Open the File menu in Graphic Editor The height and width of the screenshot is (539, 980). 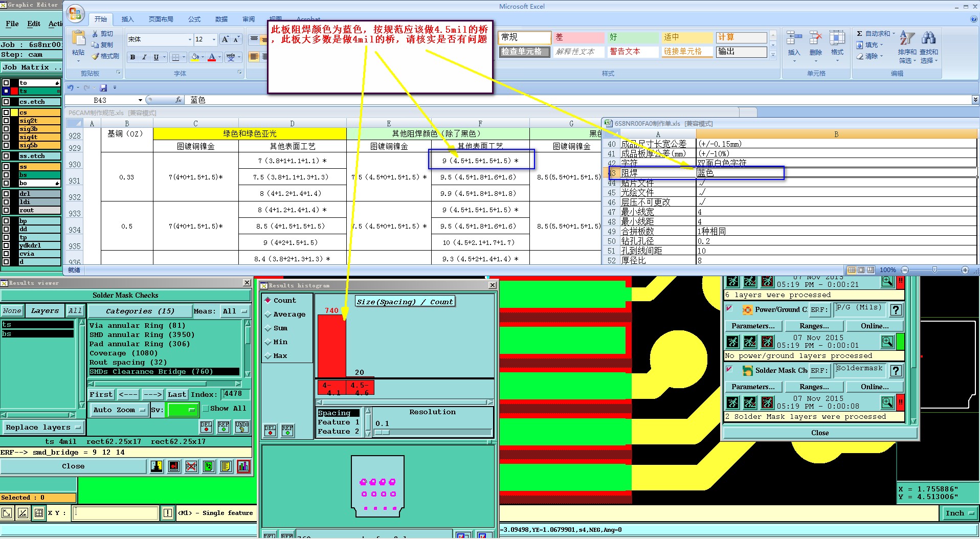tap(12, 24)
